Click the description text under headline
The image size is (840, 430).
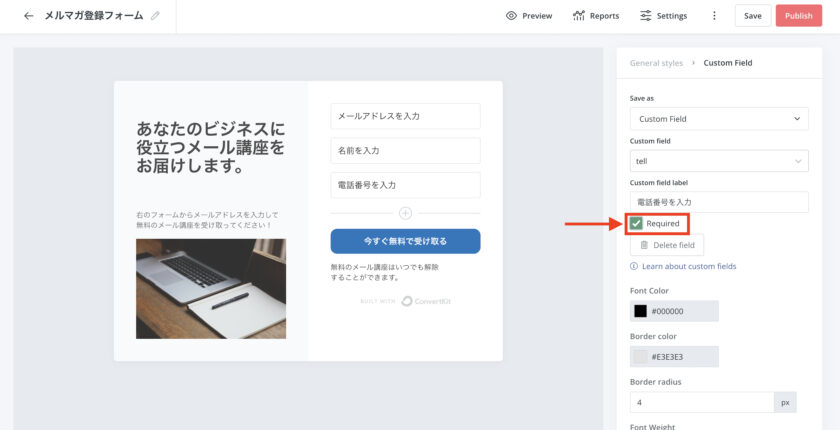point(208,220)
